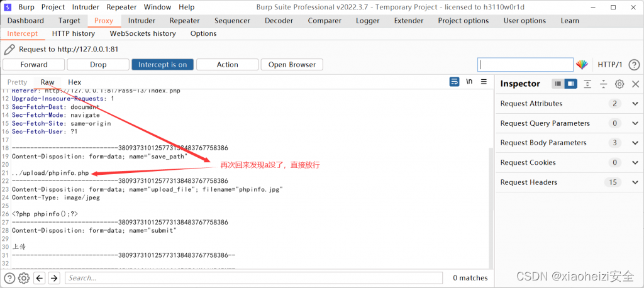Open the Action button menu
The width and height of the screenshot is (644, 288).
(x=227, y=65)
